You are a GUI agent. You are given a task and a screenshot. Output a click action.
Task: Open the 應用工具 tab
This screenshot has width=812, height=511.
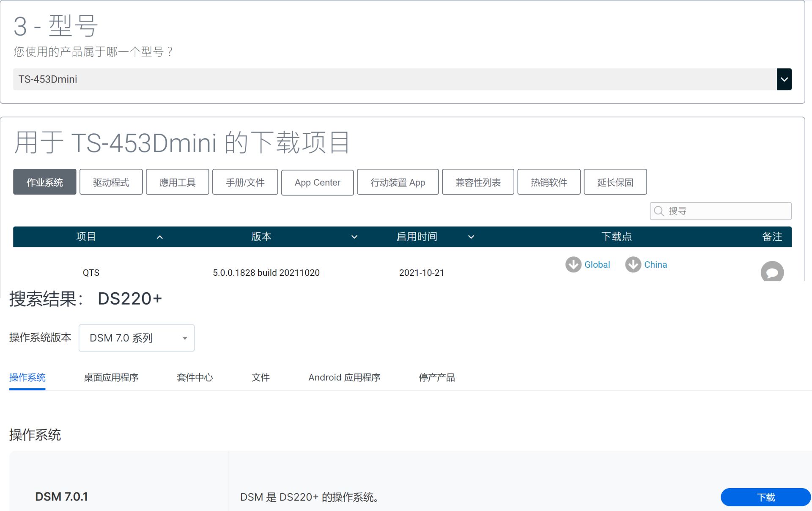[178, 182]
